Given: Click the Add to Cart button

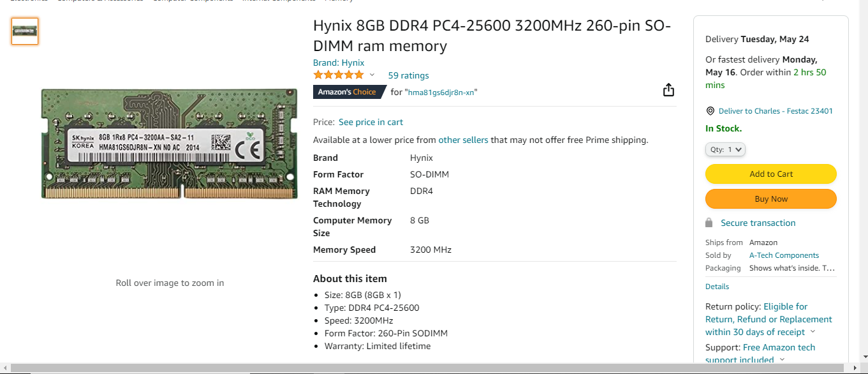Looking at the screenshot, I should 770,174.
